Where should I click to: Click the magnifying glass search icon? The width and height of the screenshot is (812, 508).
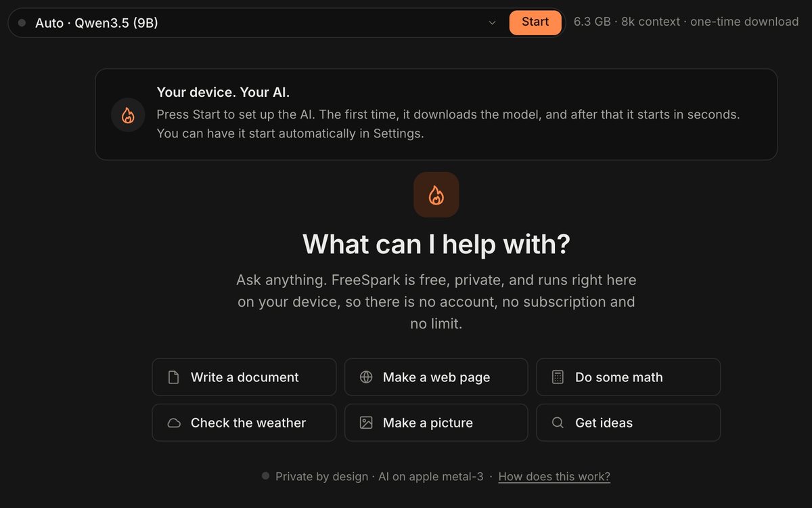[x=558, y=423]
